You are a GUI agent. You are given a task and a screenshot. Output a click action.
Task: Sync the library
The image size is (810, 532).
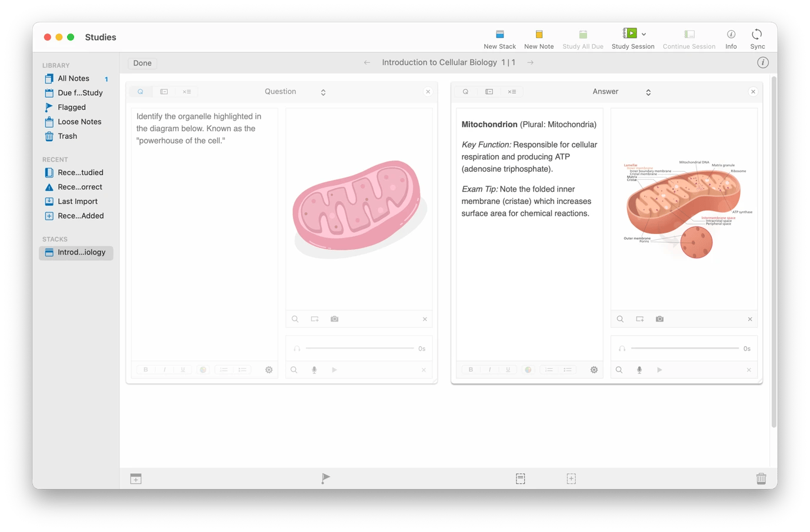click(757, 39)
